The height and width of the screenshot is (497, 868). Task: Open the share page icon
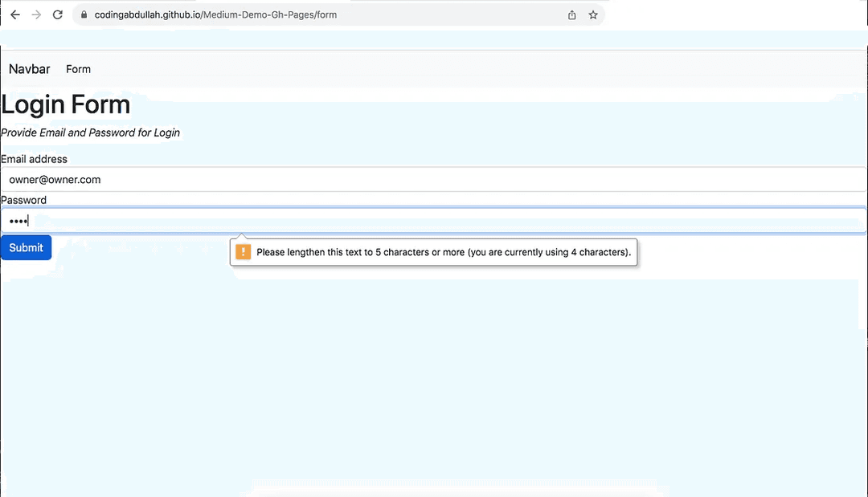point(571,14)
